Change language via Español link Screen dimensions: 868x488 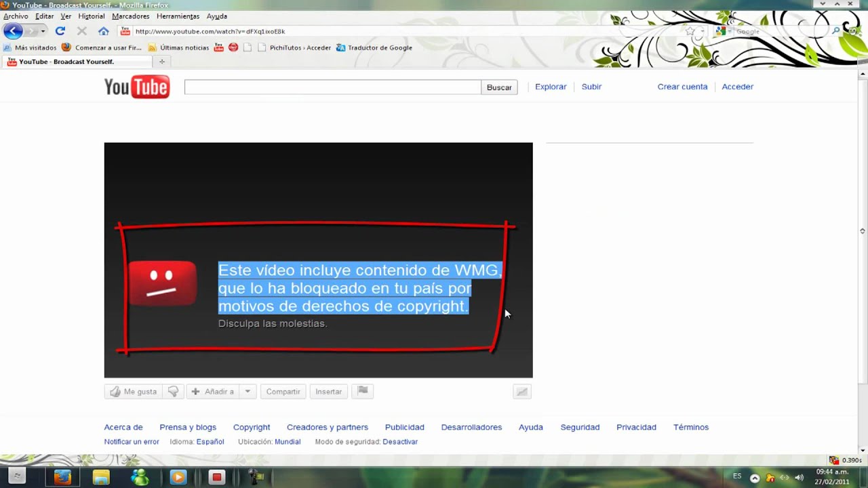(210, 442)
